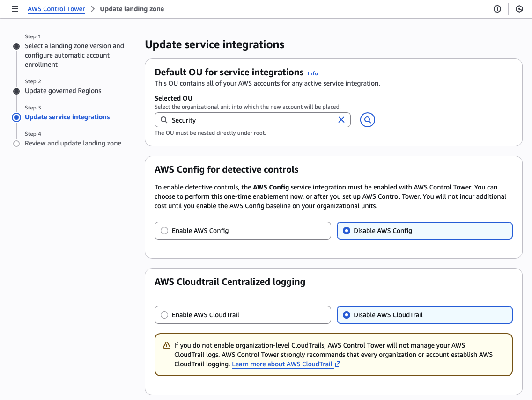Click inside the Security OU input field
Viewport: 532px width, 400px height.
pyautogui.click(x=234, y=120)
